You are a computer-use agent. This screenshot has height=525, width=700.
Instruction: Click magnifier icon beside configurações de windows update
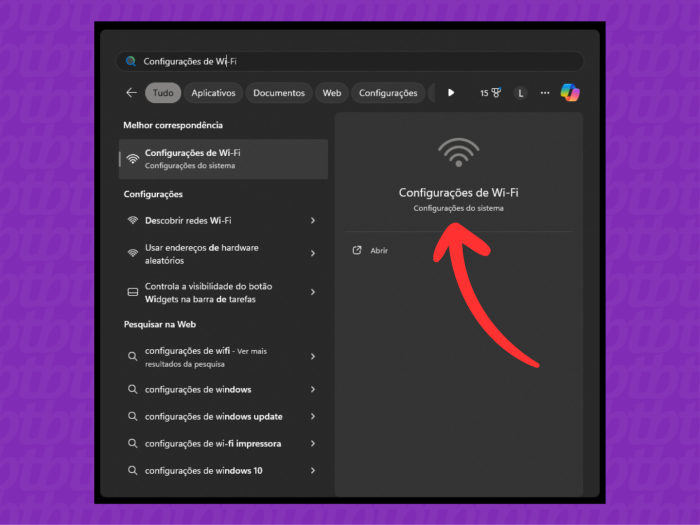(133, 417)
